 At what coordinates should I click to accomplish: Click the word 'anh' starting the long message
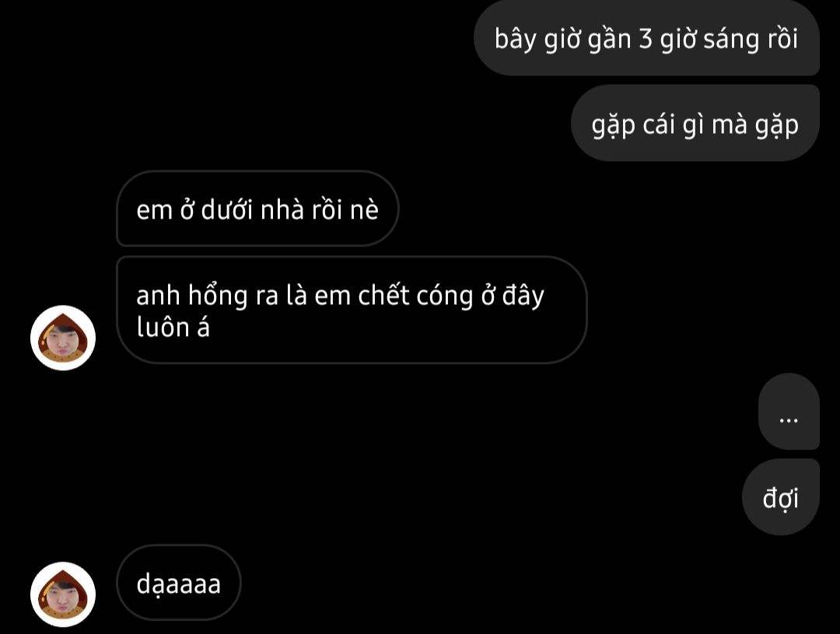point(158,296)
